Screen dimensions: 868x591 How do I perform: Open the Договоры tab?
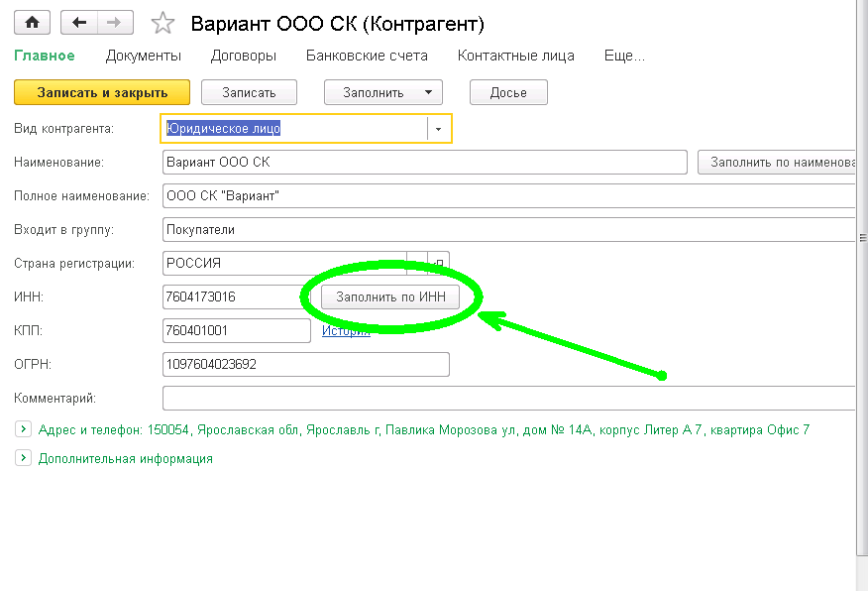click(x=244, y=56)
